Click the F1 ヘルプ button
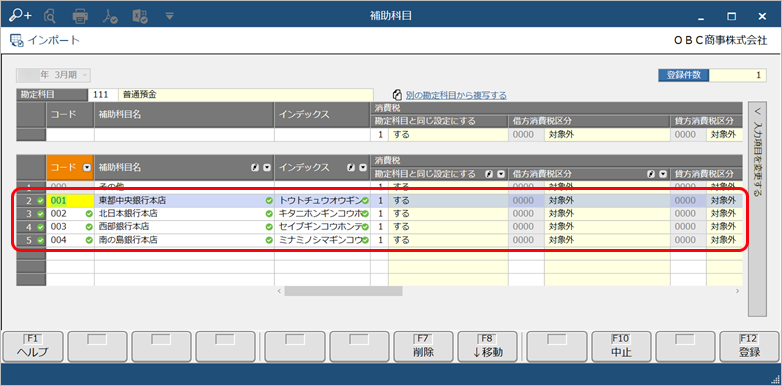782x386 pixels. click(x=33, y=346)
